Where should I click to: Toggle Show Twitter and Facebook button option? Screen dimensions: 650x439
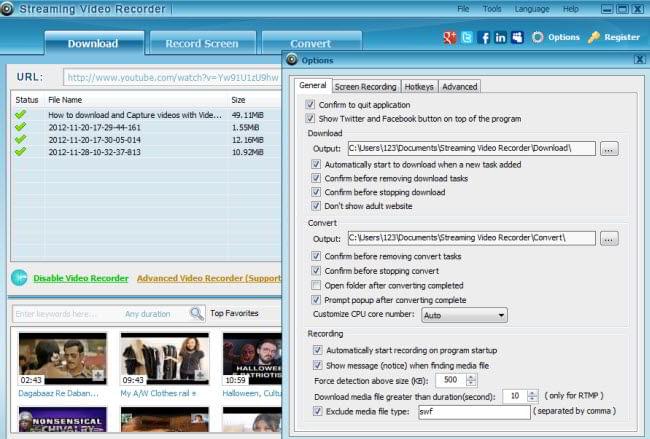[310, 119]
